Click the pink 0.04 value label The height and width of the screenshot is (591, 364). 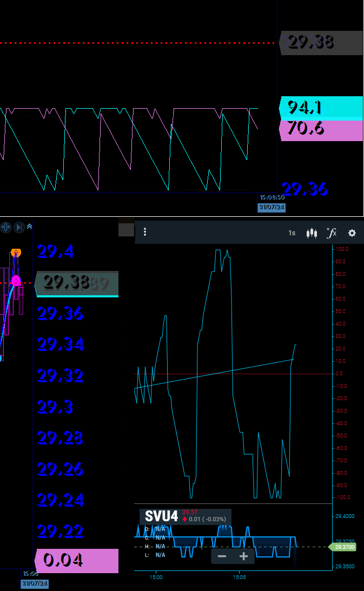76,561
